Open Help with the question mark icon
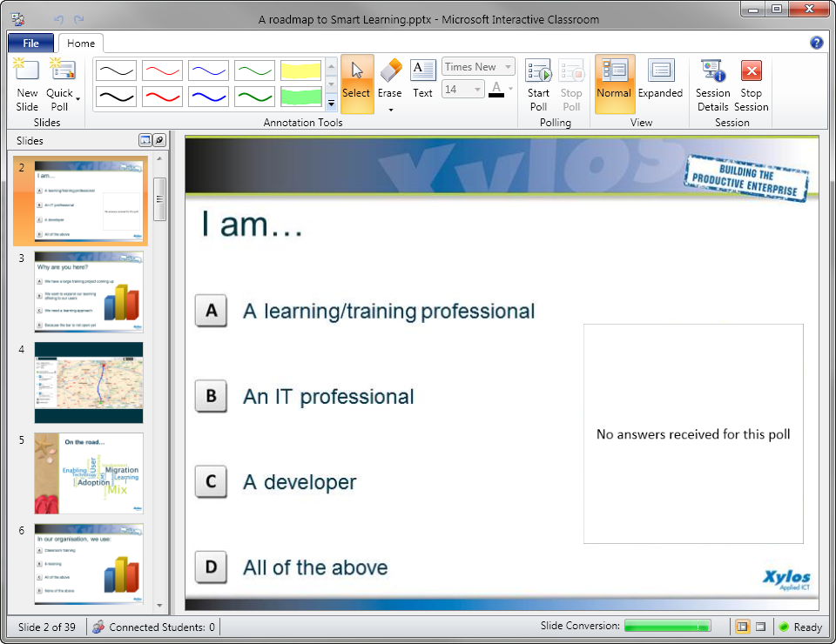Viewport: 836px width, 644px height. click(x=816, y=43)
